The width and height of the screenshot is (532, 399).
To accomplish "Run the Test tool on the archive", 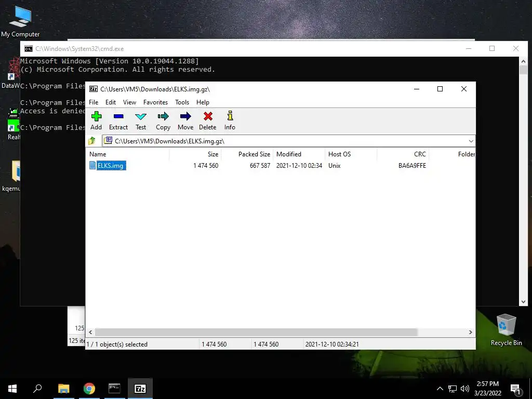I will point(140,121).
